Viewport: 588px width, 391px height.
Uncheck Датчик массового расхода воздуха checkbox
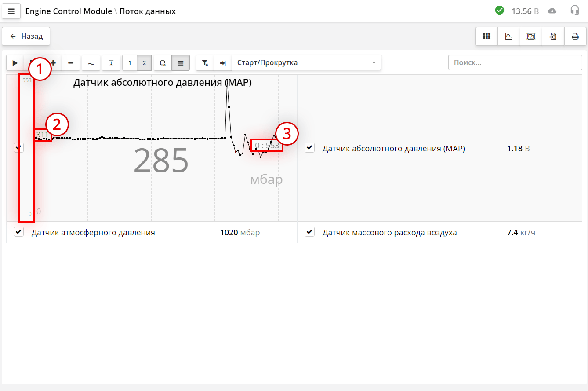click(x=310, y=232)
